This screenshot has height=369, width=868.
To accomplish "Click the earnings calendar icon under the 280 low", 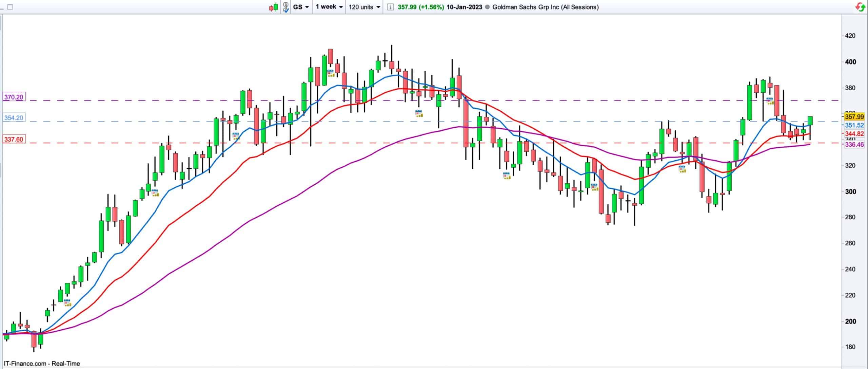I will click(x=594, y=187).
